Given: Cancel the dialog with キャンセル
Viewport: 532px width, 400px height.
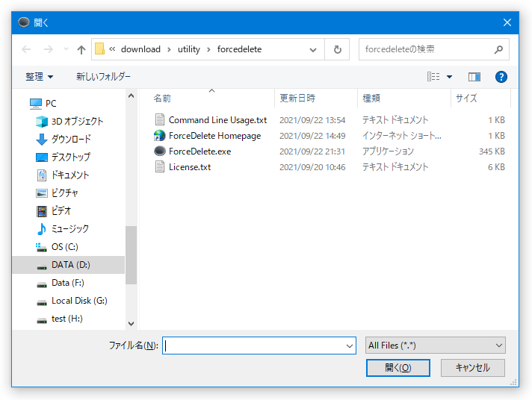Looking at the screenshot, I should [473, 368].
